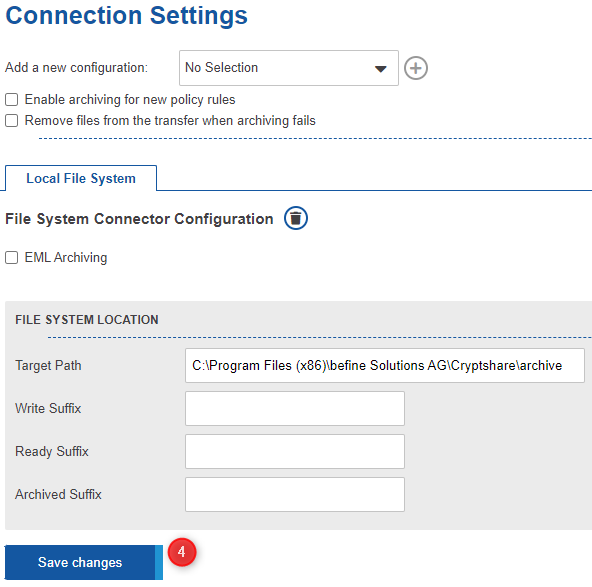The height and width of the screenshot is (587, 592).
Task: Open the No Selection configuration dropdown
Action: (x=289, y=68)
